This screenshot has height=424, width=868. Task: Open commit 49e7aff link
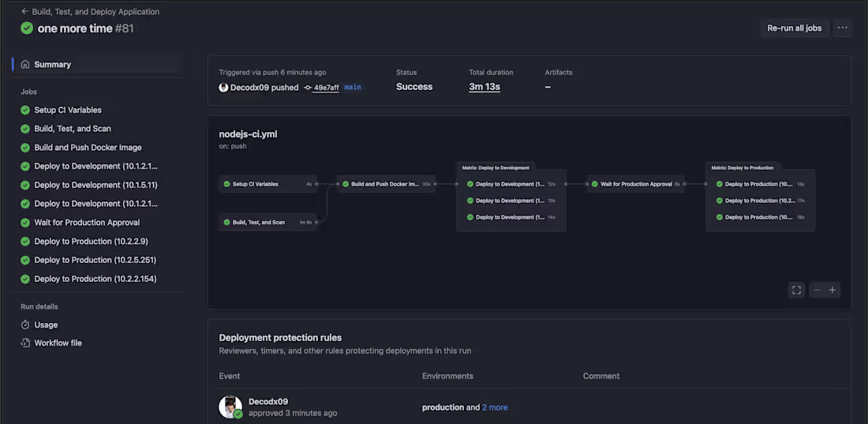[x=326, y=88]
